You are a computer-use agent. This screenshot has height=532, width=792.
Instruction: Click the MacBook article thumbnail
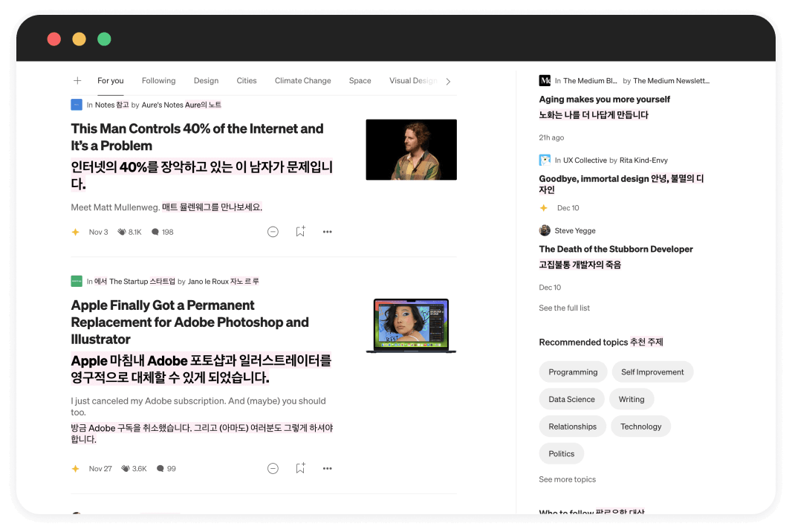[x=411, y=326]
